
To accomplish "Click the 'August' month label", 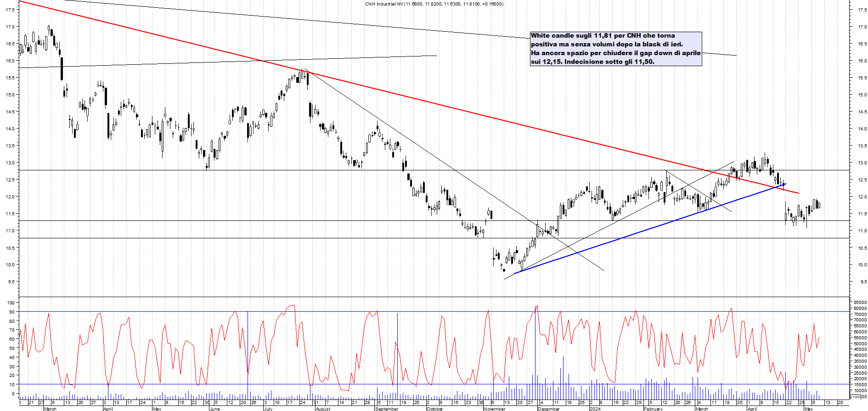I will coord(323,409).
